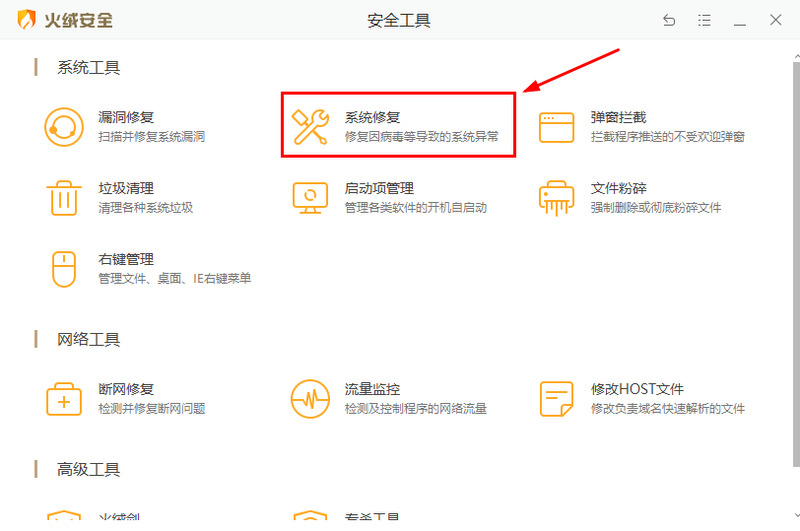
Task: Open the hamburger menu in title bar
Action: 704,21
